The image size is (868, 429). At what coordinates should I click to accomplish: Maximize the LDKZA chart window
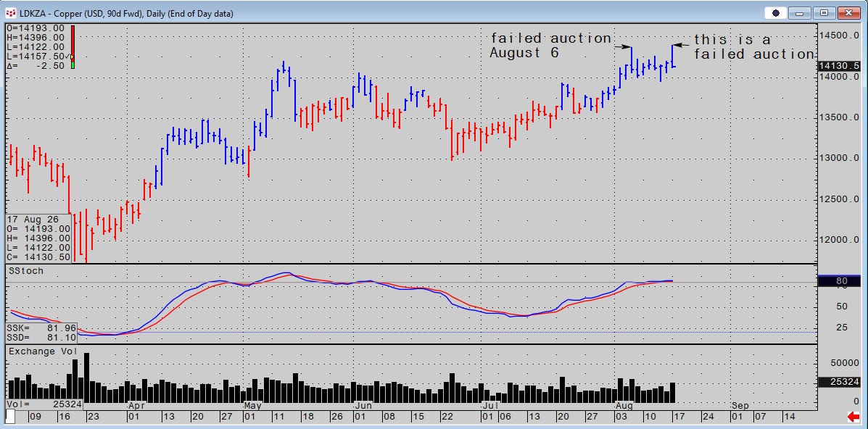click(x=824, y=13)
